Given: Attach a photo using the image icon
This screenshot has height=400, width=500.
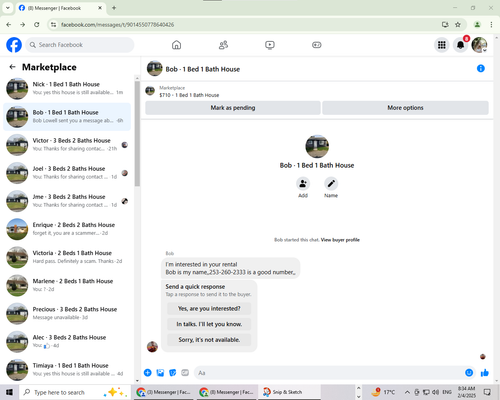Looking at the screenshot, I should [160, 373].
